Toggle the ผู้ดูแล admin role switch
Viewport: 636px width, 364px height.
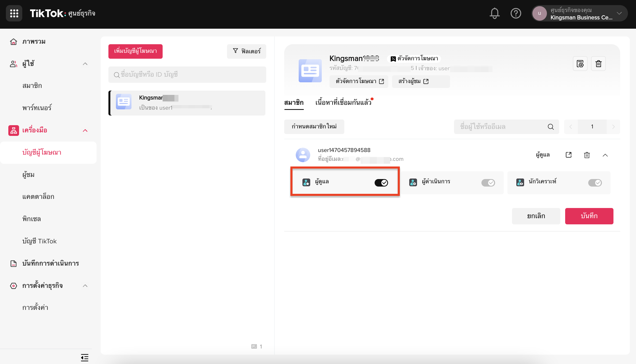click(381, 183)
